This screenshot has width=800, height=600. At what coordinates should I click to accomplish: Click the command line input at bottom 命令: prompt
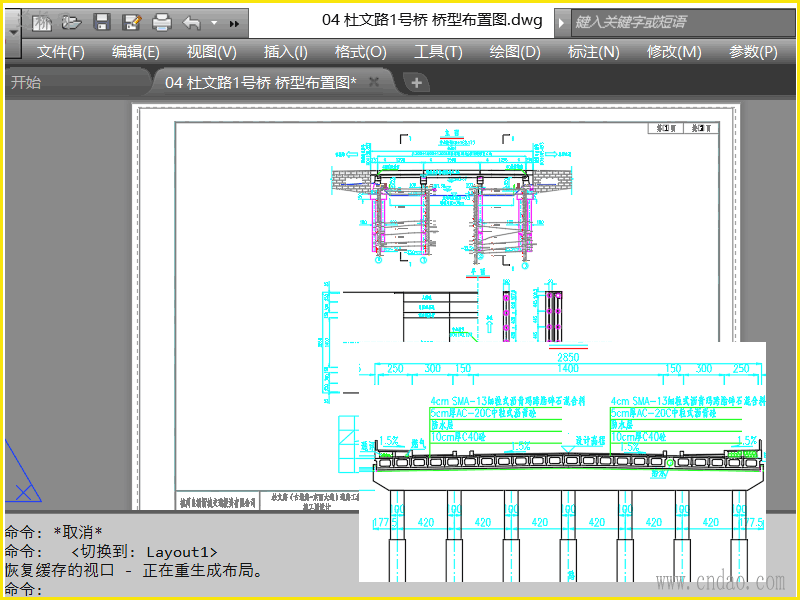pyautogui.click(x=200, y=589)
